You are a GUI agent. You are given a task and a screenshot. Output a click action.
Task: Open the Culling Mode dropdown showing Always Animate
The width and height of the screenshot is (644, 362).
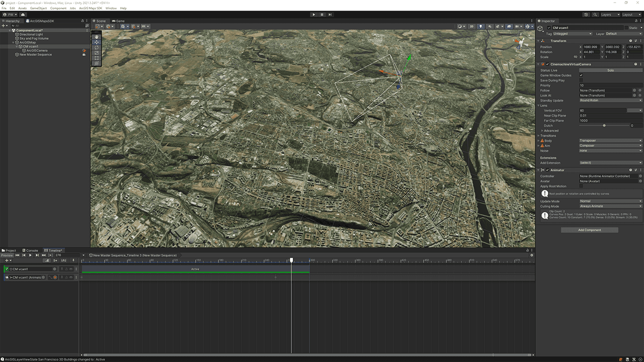610,206
